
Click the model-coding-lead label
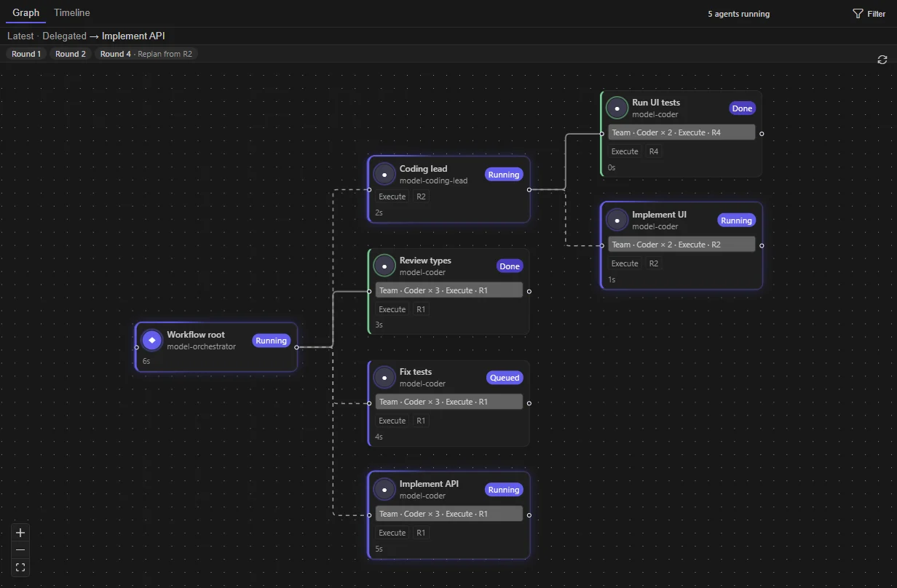click(433, 180)
